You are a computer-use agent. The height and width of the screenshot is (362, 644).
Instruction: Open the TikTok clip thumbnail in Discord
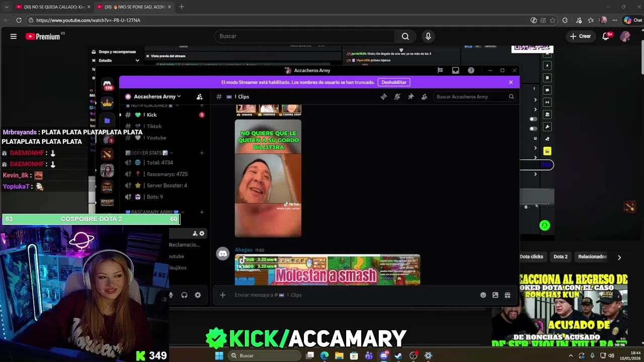[x=268, y=178]
